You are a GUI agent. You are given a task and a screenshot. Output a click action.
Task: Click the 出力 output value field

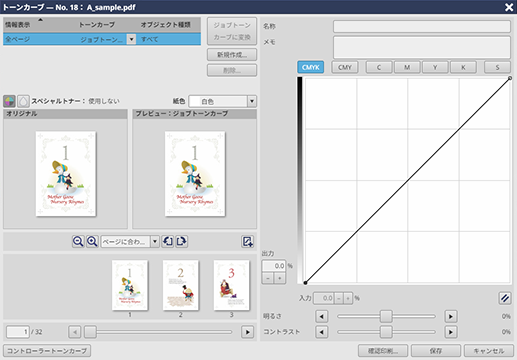274,266
